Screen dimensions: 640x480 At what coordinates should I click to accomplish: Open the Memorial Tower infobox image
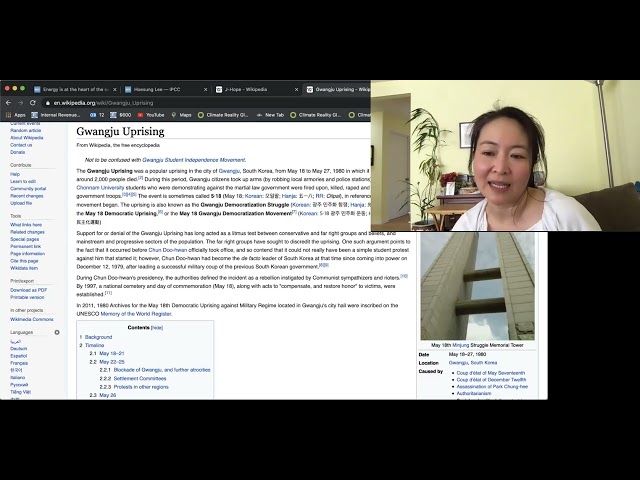pyautogui.click(x=477, y=286)
